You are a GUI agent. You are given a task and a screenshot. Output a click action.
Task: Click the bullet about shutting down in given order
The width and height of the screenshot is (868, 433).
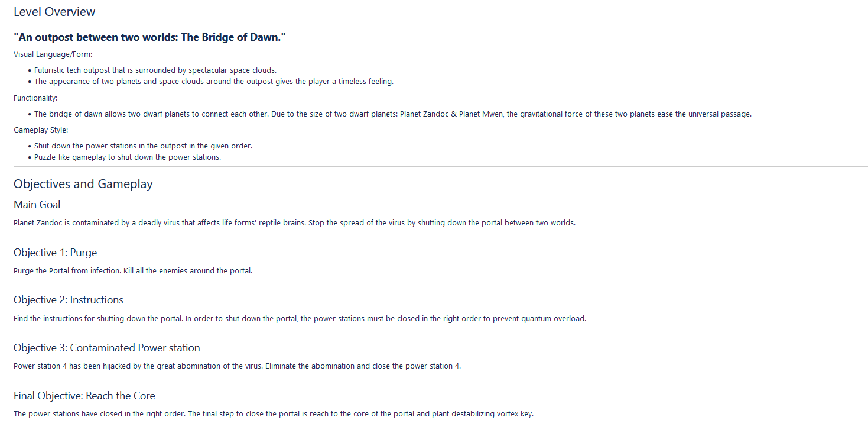[143, 146]
